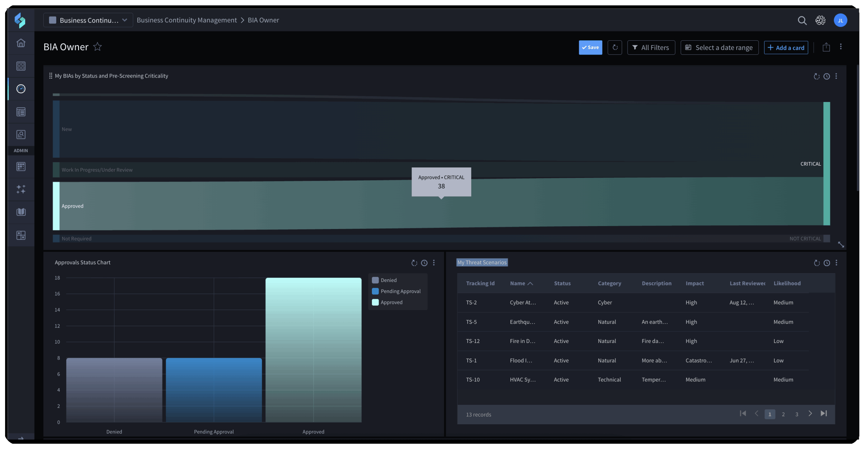Viewport: 868px width, 450px height.
Task: Open the Select a date range picker
Action: [719, 48]
